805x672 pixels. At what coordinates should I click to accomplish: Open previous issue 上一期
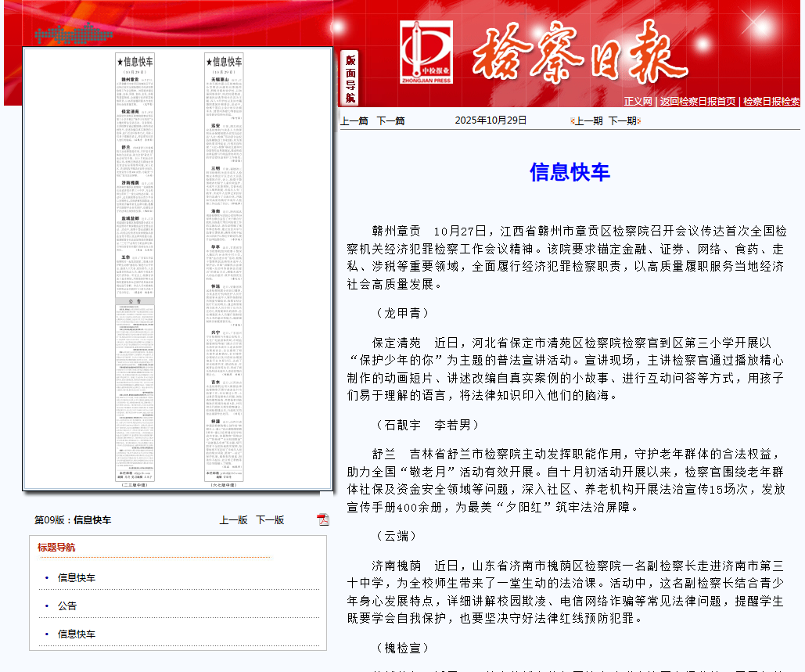pos(588,120)
